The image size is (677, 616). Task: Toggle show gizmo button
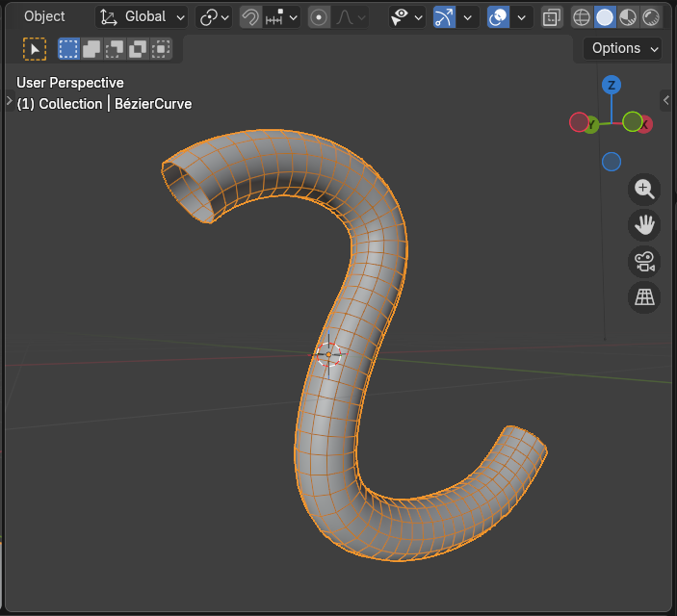444,17
